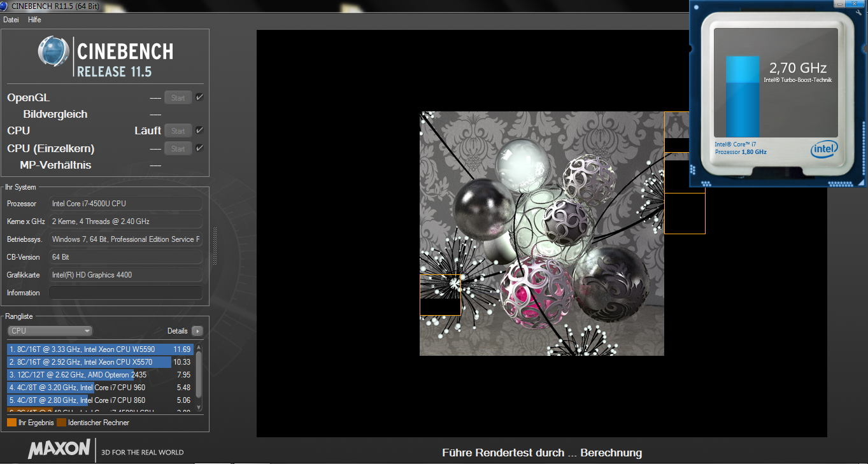Image resolution: width=868 pixels, height=464 pixels.
Task: Open the Datei menu
Action: [x=11, y=20]
